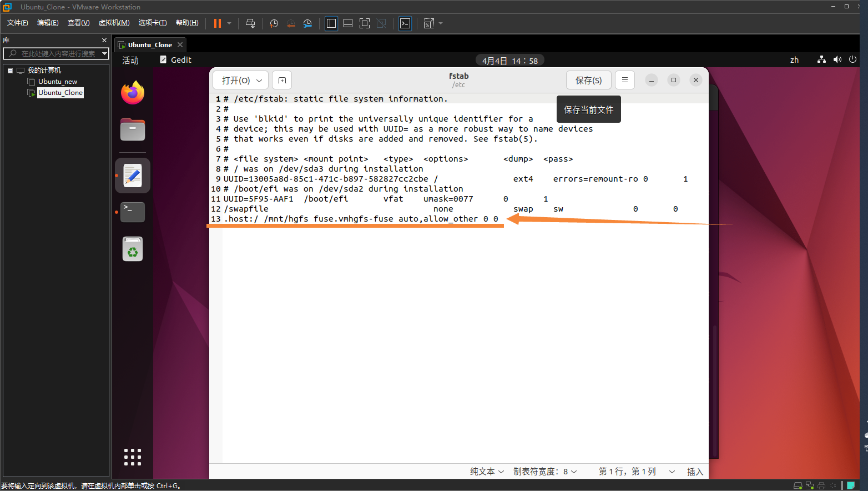Maximize the Gedit window
Screen dimensions: 868x491
click(x=674, y=80)
